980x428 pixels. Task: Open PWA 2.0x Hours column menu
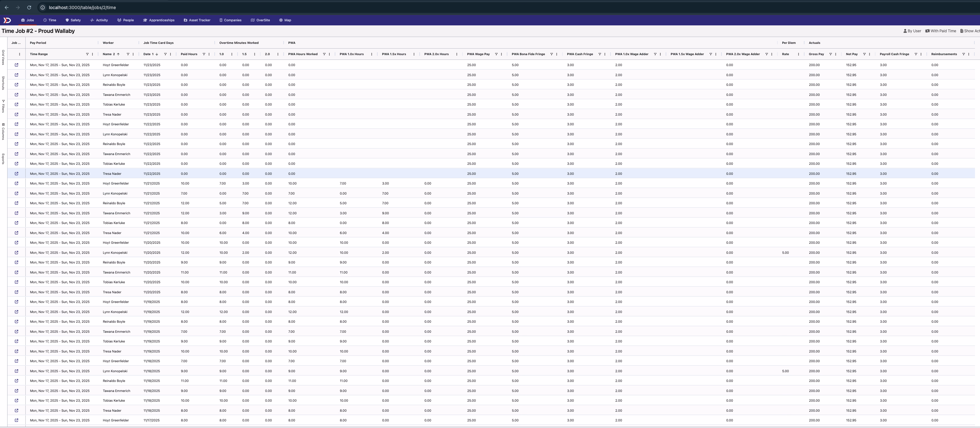pyautogui.click(x=457, y=54)
